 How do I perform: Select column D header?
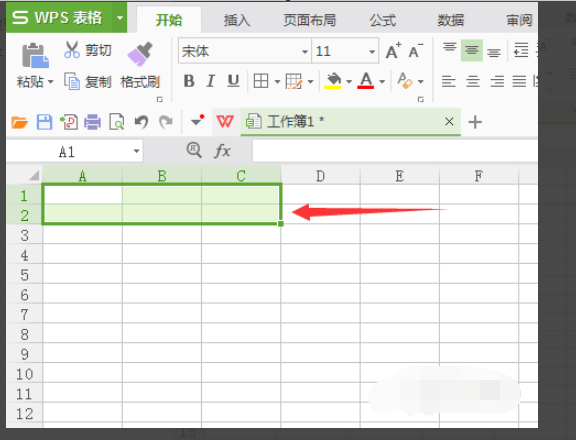(x=320, y=176)
